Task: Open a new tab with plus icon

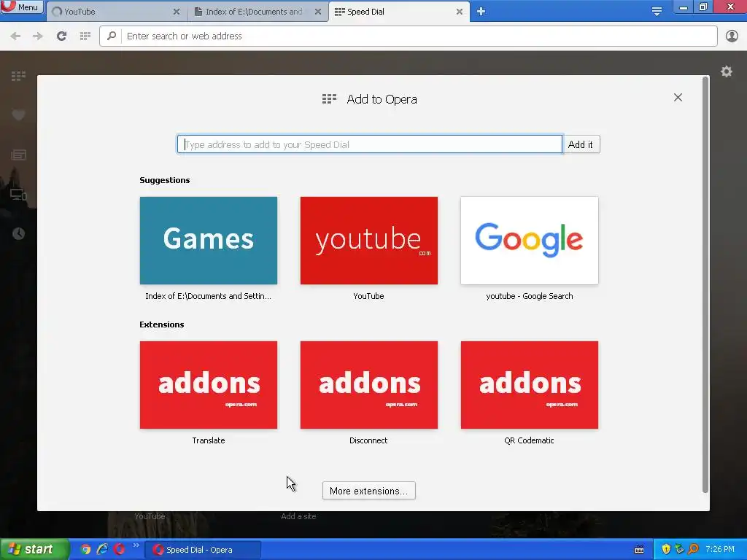Action: coord(481,12)
